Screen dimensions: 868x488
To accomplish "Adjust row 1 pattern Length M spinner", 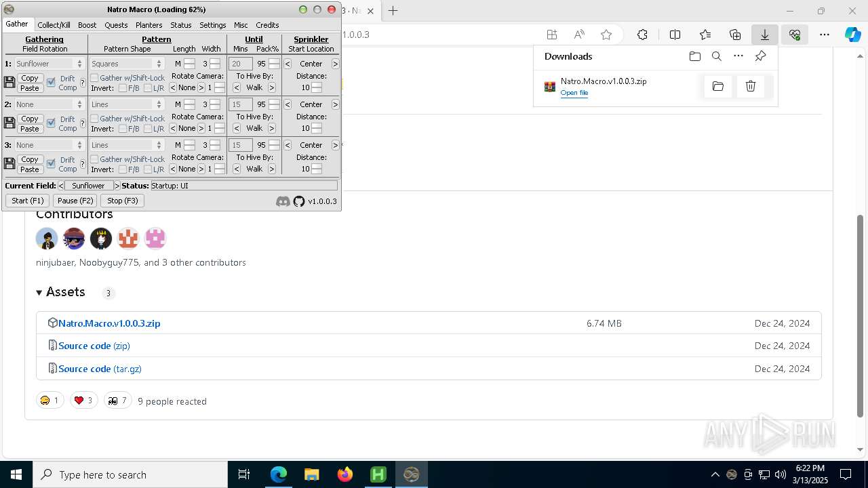I will 190,64.
